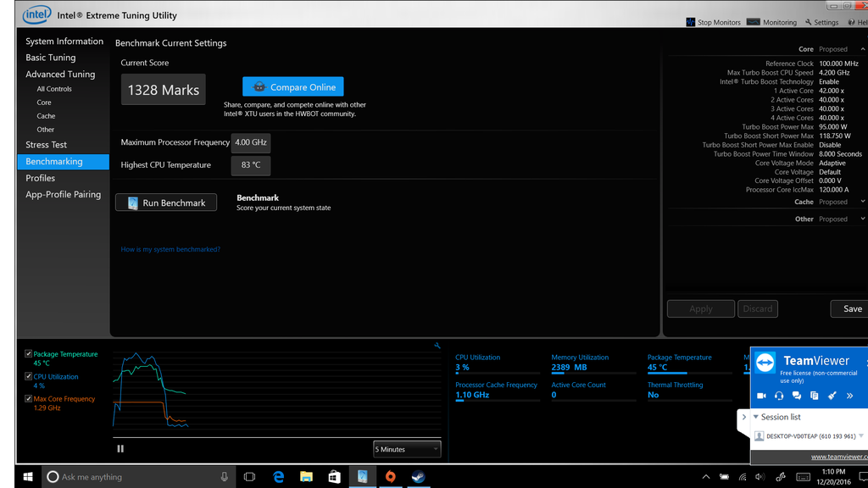Click Run Benchmark
868x488 pixels.
pos(166,202)
